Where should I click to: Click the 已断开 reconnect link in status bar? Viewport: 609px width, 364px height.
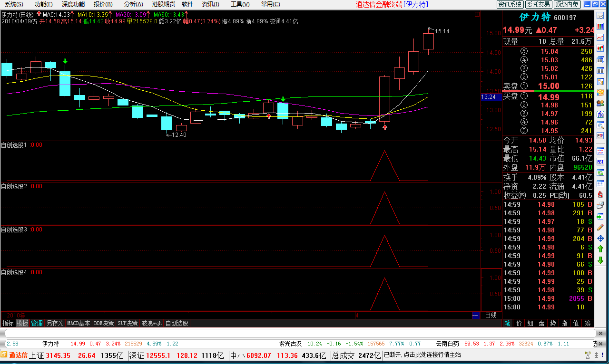[422, 355]
